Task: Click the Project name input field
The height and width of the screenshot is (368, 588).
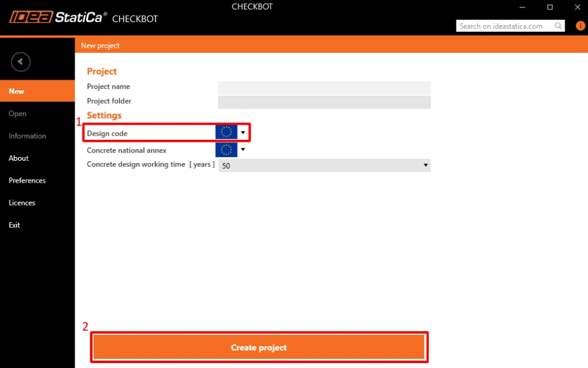Action: coord(325,88)
